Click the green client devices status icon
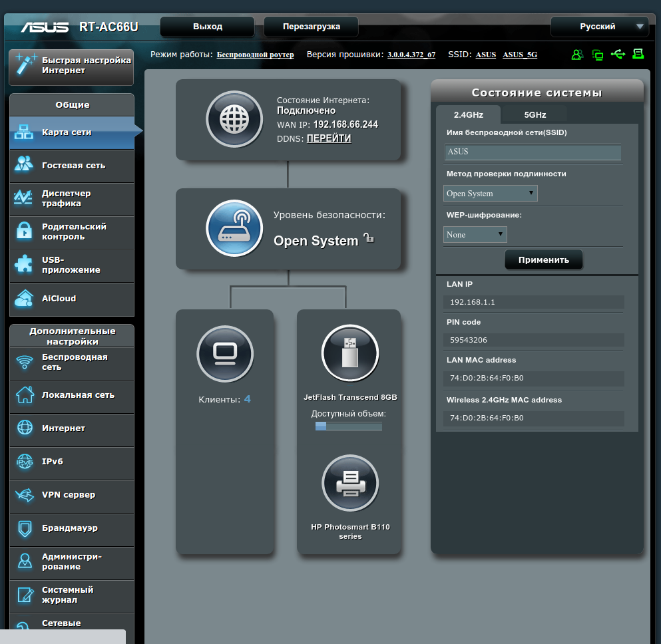The height and width of the screenshot is (644, 661). (598, 55)
